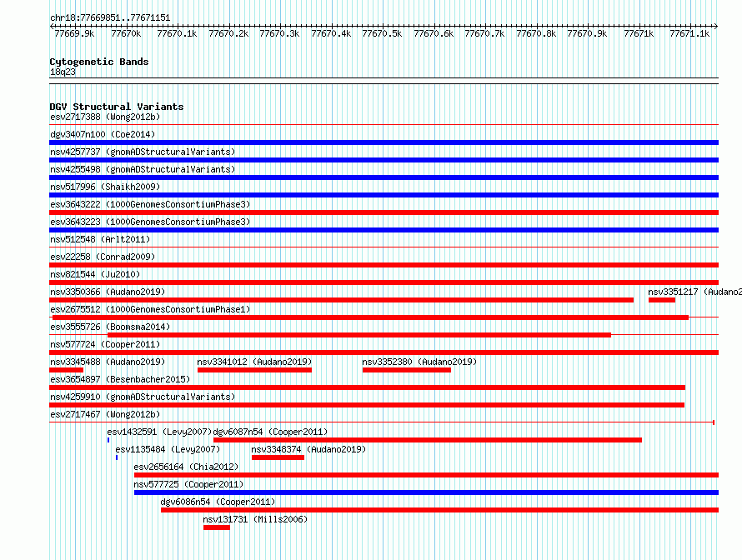Click the 77671k ruler tick label
The width and height of the screenshot is (742, 560).
tap(639, 33)
